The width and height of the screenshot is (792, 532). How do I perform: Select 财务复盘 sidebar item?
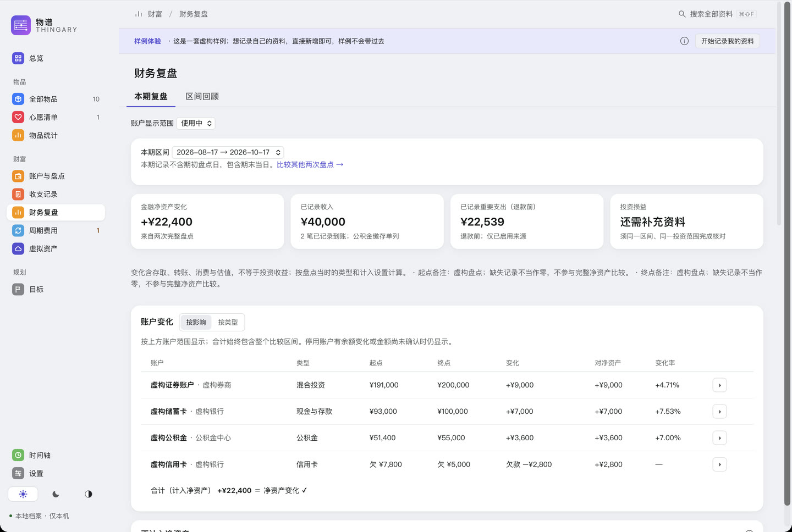[56, 213]
